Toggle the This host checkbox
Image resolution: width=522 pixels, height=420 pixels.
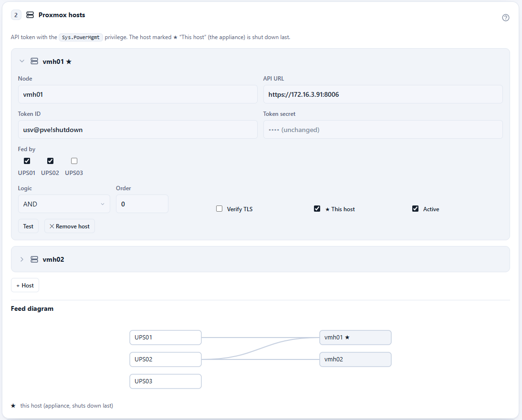[x=317, y=208]
